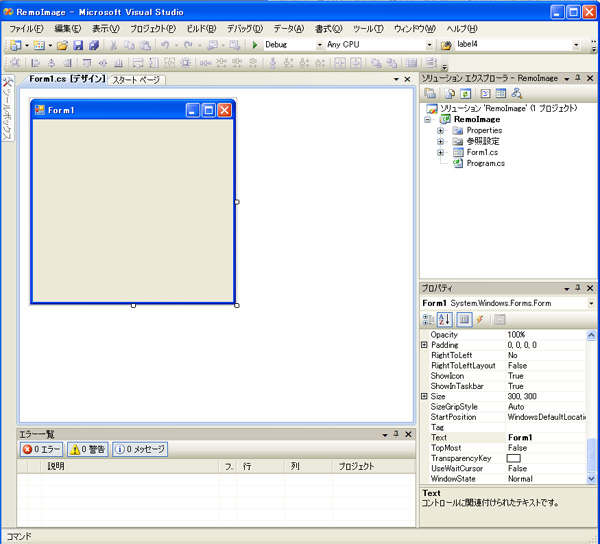Click the Align to Grid layout icon
Screen dimensions: 600x544
(15, 63)
